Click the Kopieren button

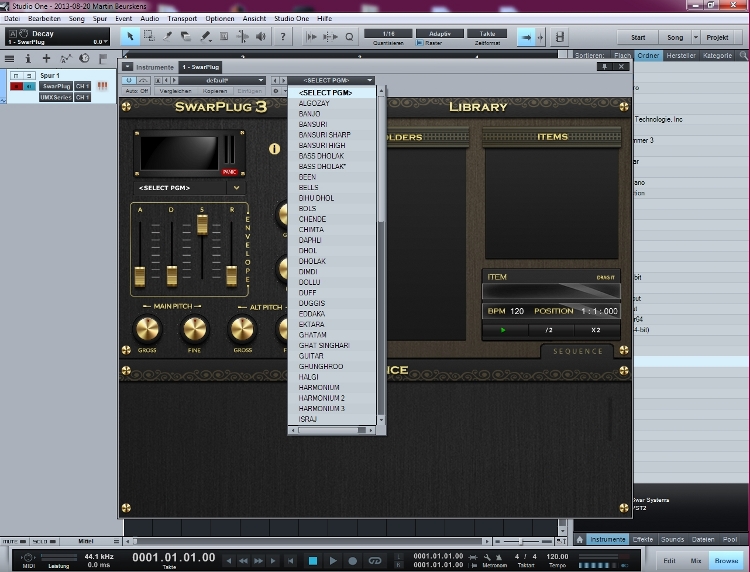(214, 90)
